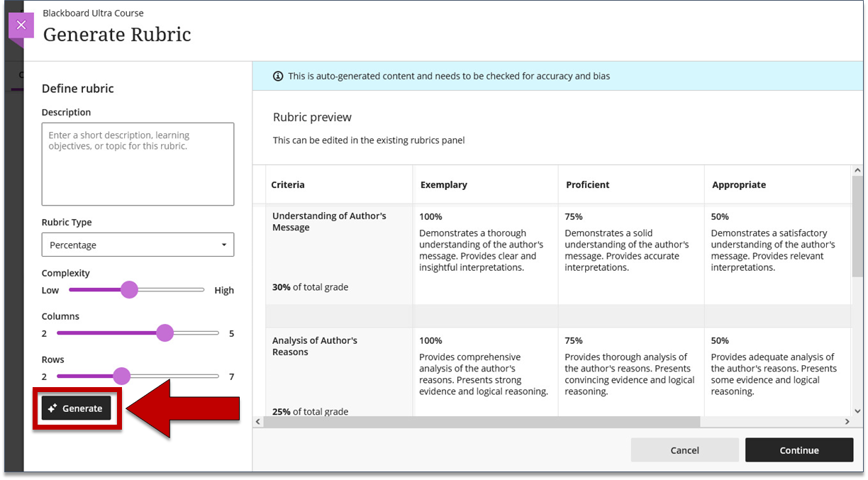868x480 pixels.
Task: Click the 'High' label of the Complexity slider
Action: 224,290
